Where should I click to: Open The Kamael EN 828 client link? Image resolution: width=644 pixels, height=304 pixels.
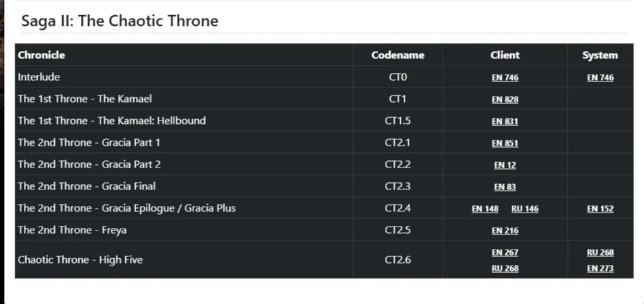(505, 99)
